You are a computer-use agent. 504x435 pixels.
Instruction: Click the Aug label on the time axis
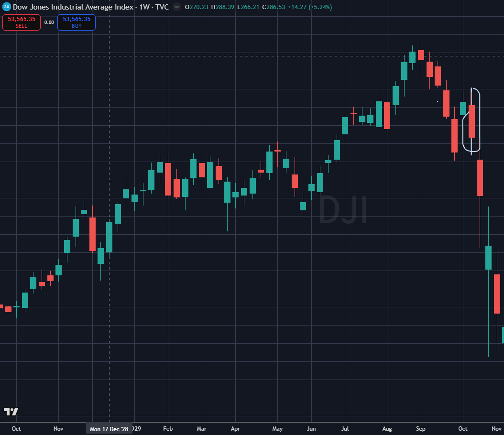[387, 429]
